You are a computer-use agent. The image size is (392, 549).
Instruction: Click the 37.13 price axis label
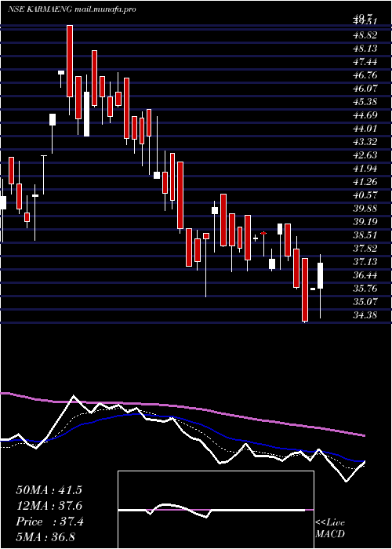click(x=365, y=261)
